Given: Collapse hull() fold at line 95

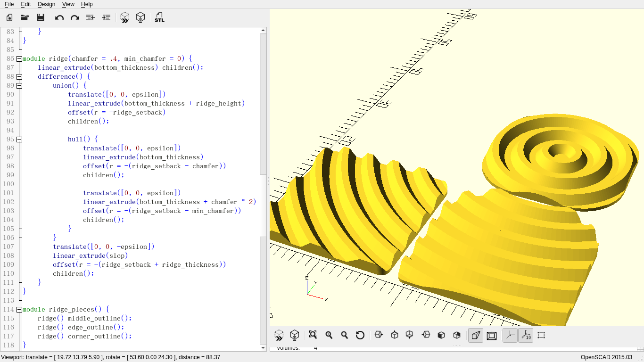Looking at the screenshot, I should click(19, 140).
